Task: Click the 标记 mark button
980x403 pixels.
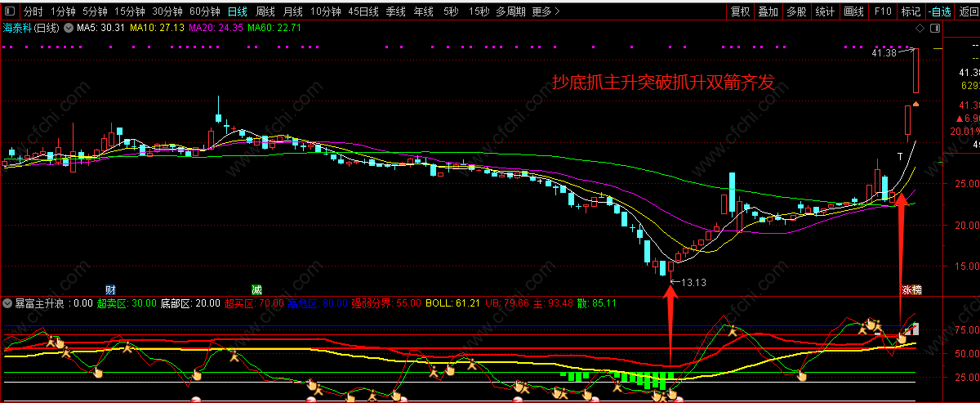Action: (x=910, y=11)
